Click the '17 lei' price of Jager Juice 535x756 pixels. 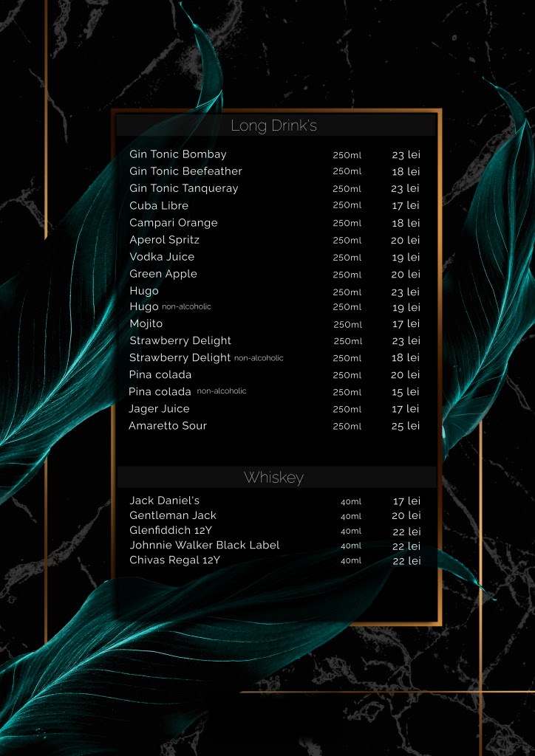(406, 409)
